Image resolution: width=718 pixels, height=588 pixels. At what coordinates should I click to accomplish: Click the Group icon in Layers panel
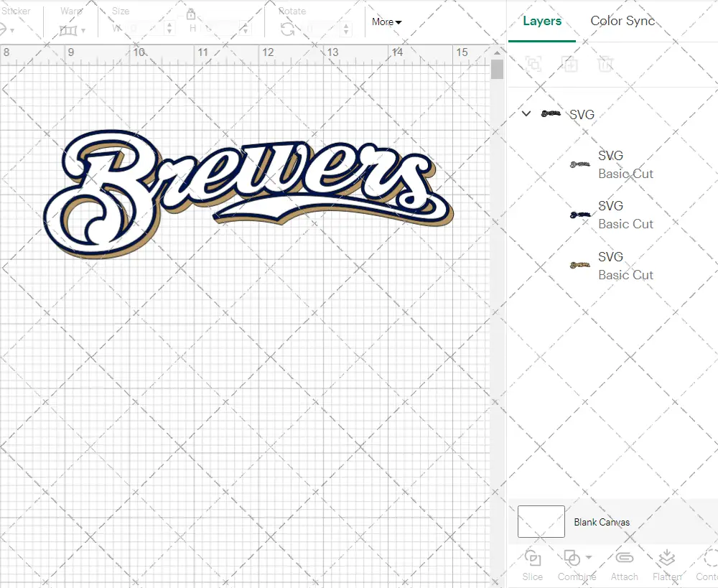click(x=533, y=64)
